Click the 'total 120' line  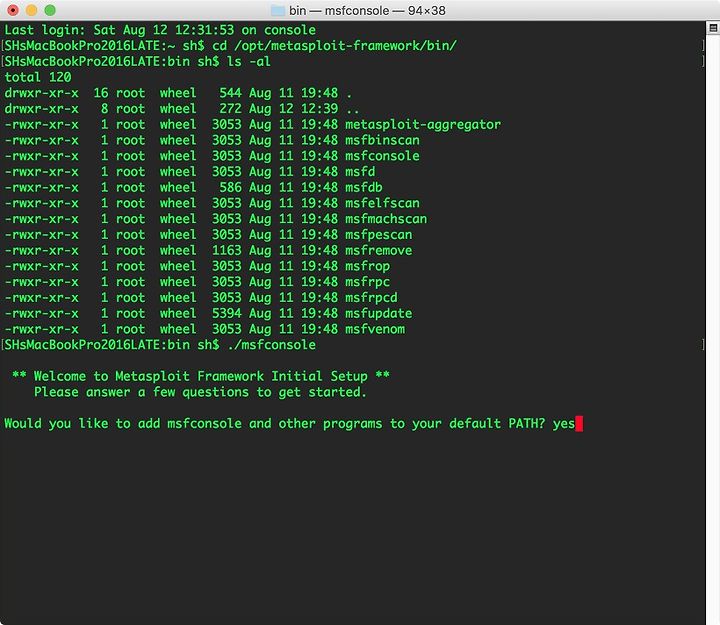click(x=38, y=77)
